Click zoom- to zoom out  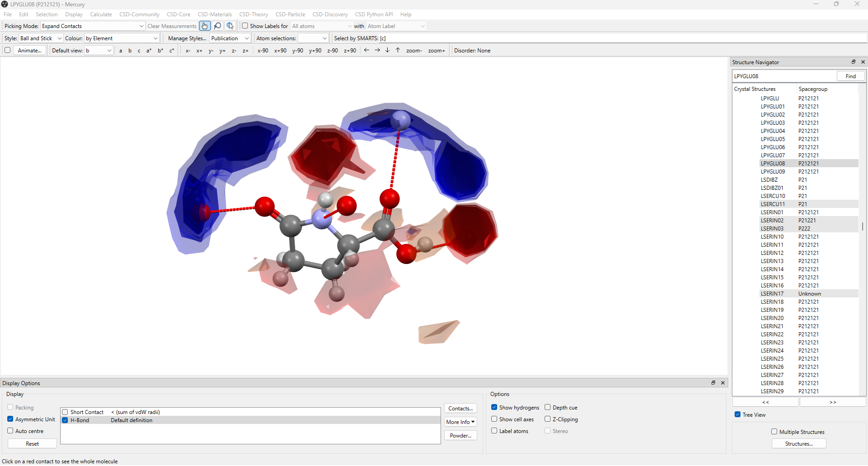(x=414, y=51)
